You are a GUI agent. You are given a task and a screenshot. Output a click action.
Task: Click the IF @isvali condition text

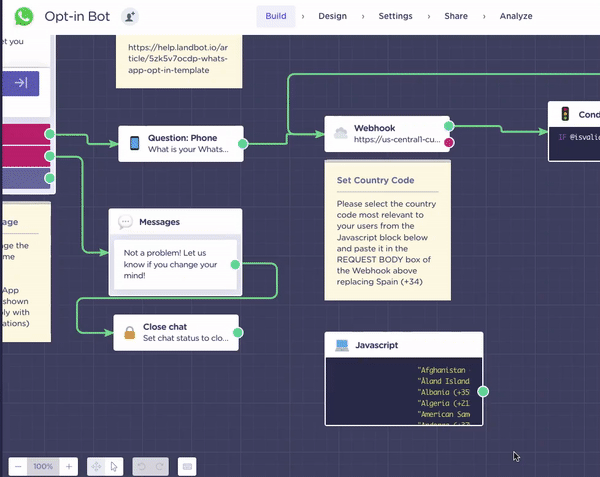click(x=579, y=137)
